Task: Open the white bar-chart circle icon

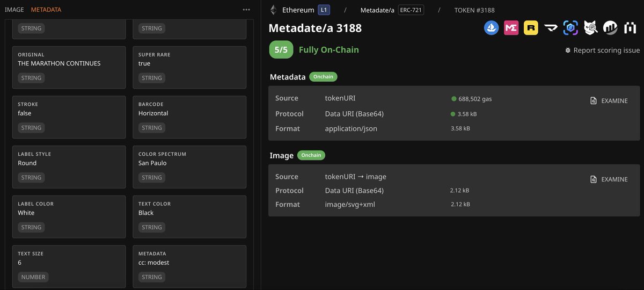Action: tap(610, 28)
